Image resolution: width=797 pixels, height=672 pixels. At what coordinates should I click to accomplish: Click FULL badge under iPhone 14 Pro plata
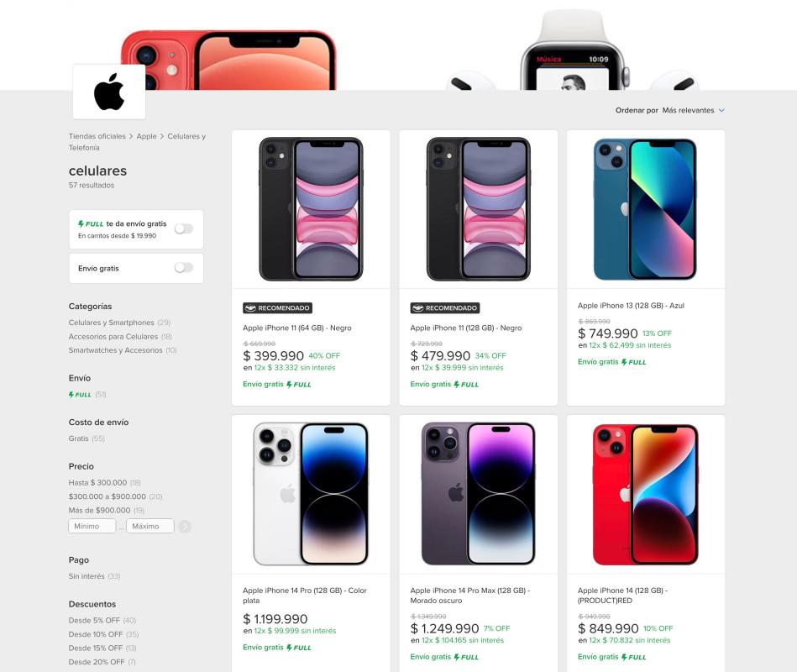(299, 648)
